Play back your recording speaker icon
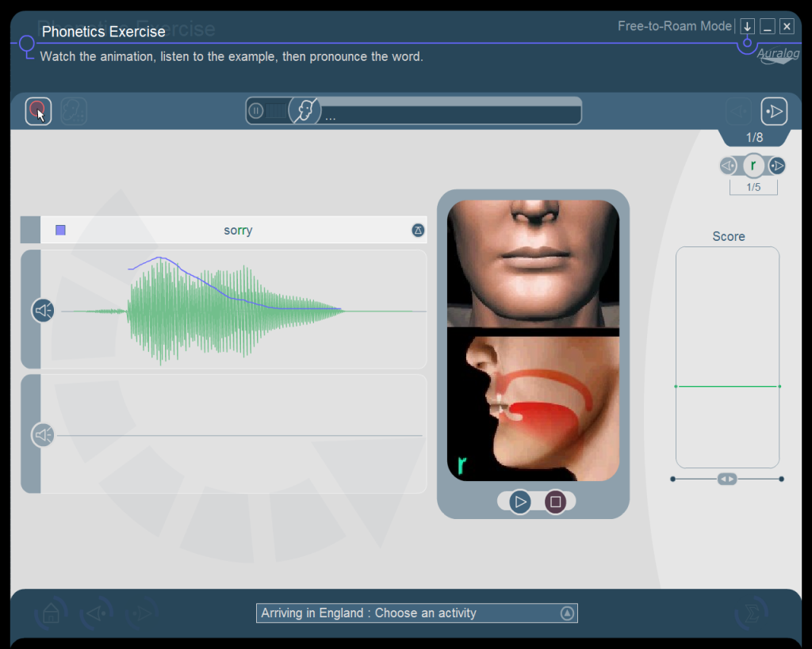812x649 pixels. (43, 435)
